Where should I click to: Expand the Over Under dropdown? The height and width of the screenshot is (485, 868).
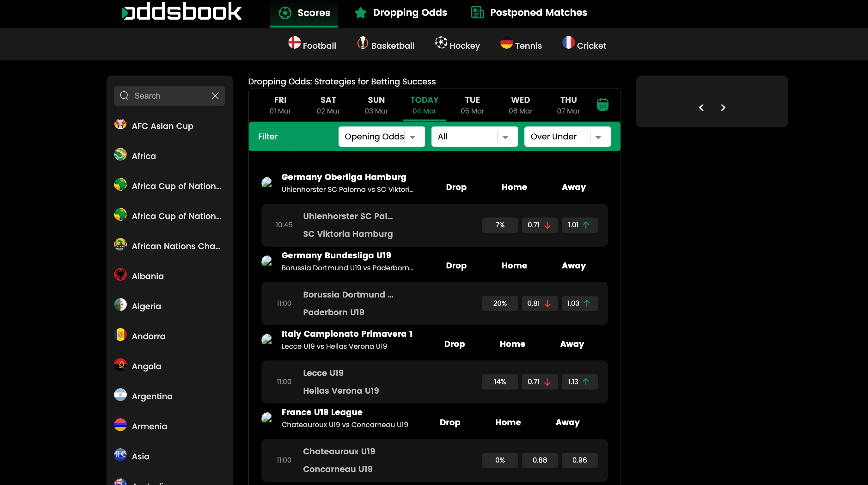click(567, 137)
